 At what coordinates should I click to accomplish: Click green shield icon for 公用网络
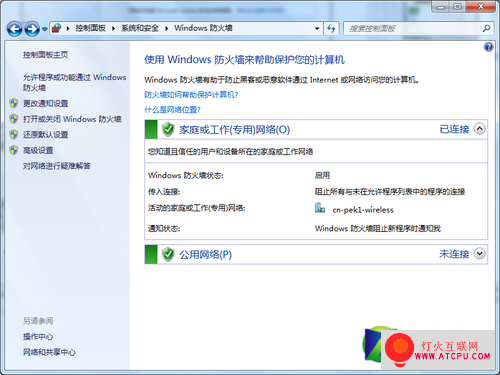pos(168,254)
